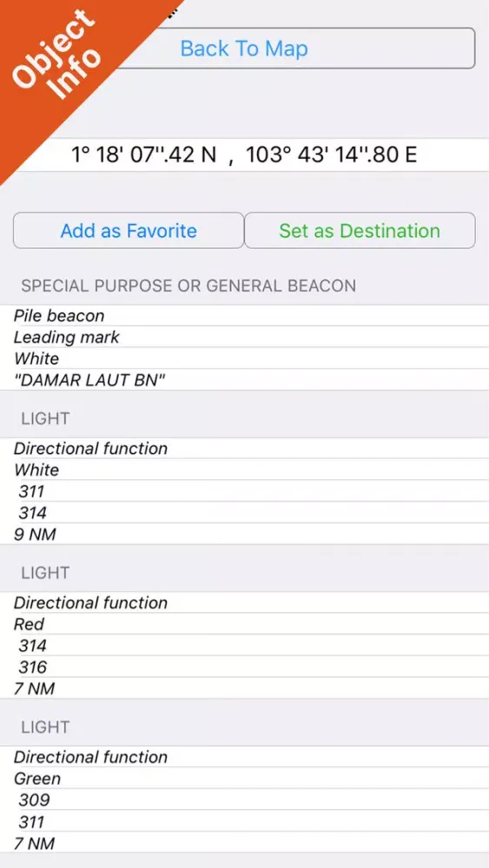
Task: Select the Red light color row
Action: 244,624
